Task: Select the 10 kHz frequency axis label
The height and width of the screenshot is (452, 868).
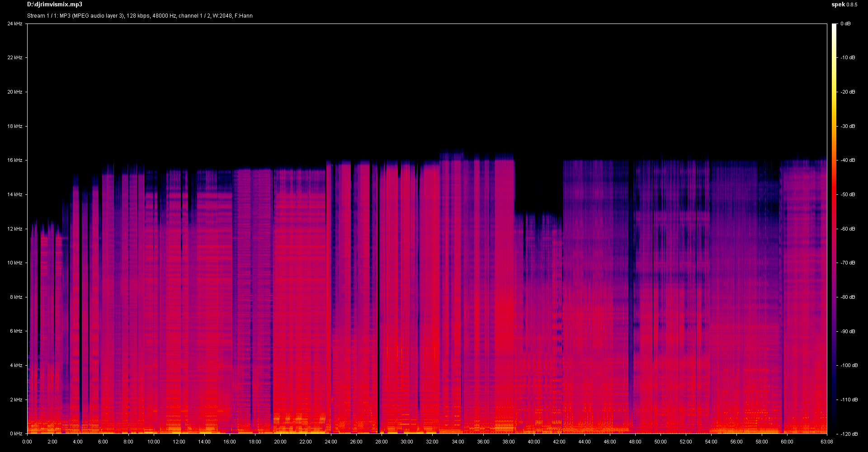Action: [x=14, y=263]
